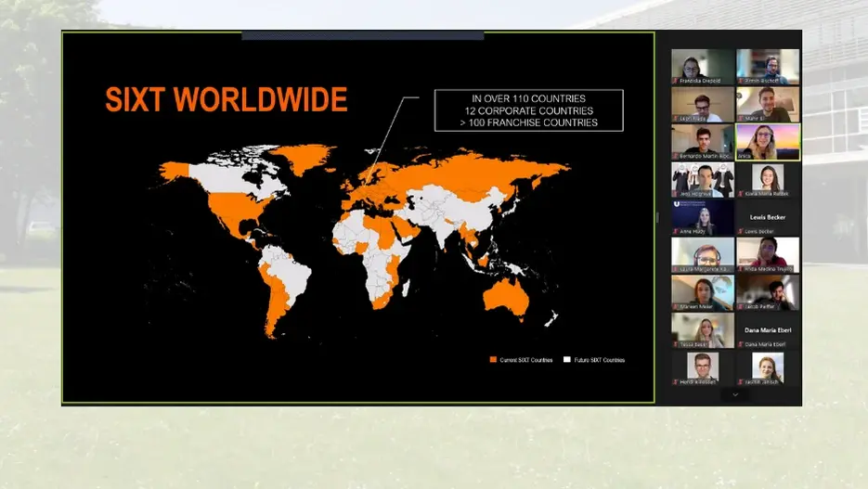Select Jacob Peiffer's video tile
The image size is (868, 489).
click(x=767, y=292)
